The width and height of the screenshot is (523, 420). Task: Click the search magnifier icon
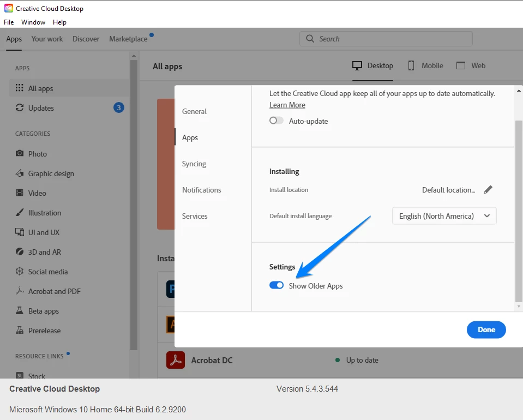[310, 39]
